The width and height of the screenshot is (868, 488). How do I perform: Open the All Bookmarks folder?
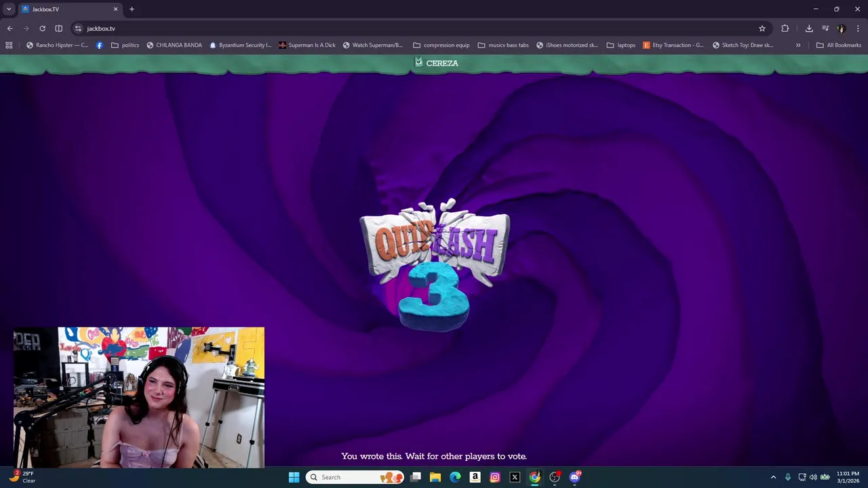(839, 45)
